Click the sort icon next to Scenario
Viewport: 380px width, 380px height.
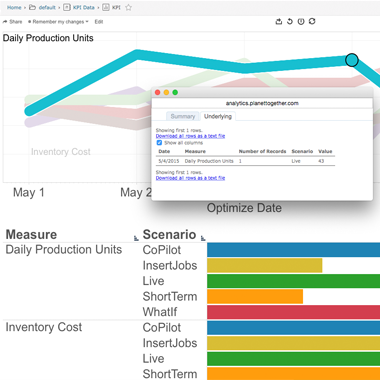pos(203,238)
